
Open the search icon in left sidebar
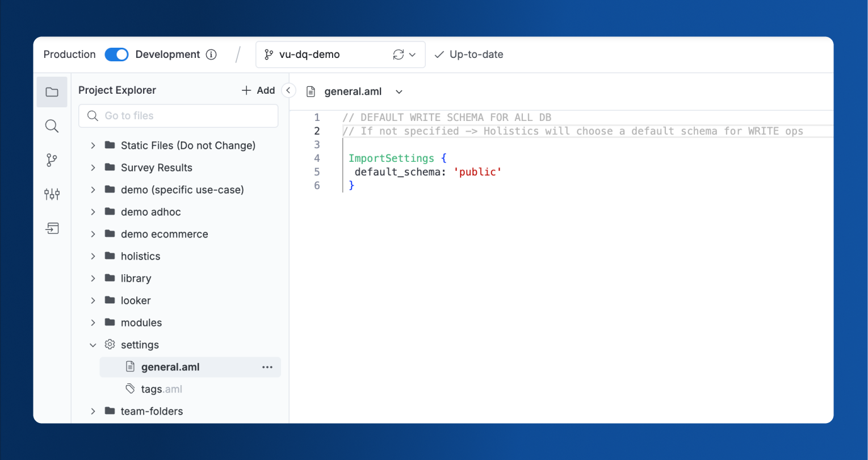52,126
